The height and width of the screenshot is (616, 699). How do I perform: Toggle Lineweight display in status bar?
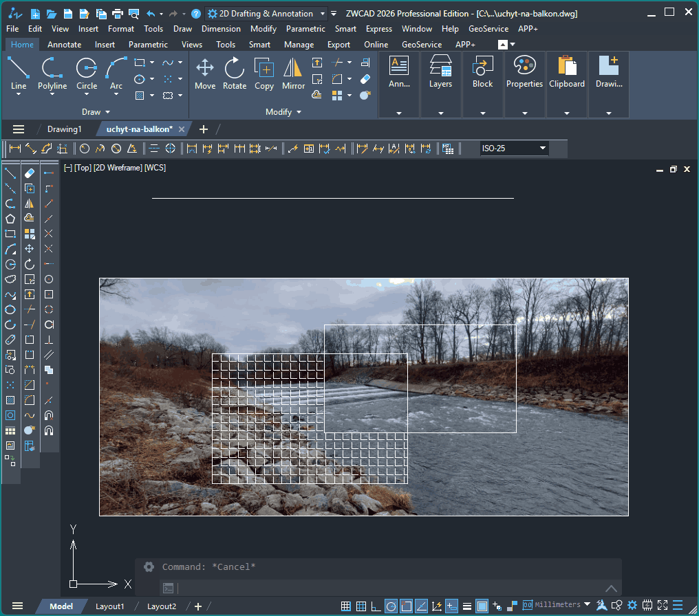point(466,606)
